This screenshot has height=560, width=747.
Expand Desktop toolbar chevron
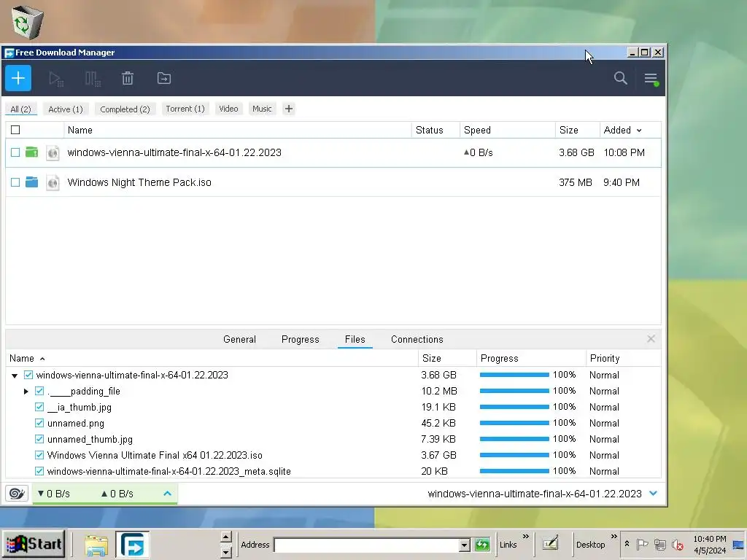tap(614, 536)
